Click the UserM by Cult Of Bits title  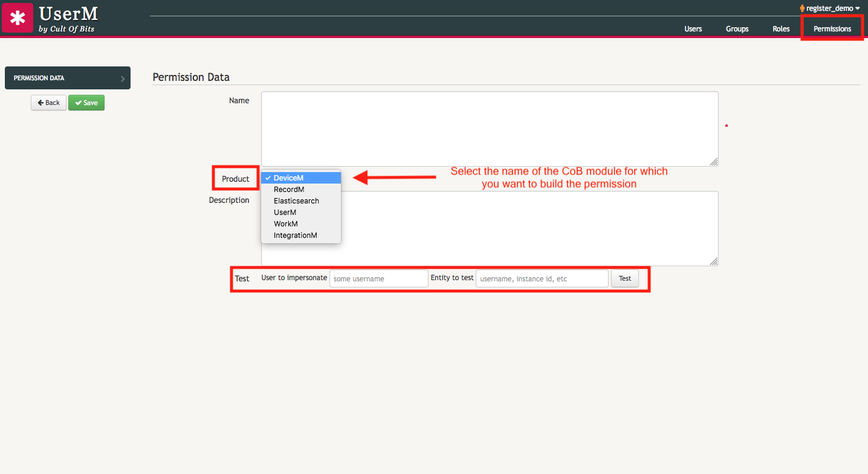coord(68,19)
